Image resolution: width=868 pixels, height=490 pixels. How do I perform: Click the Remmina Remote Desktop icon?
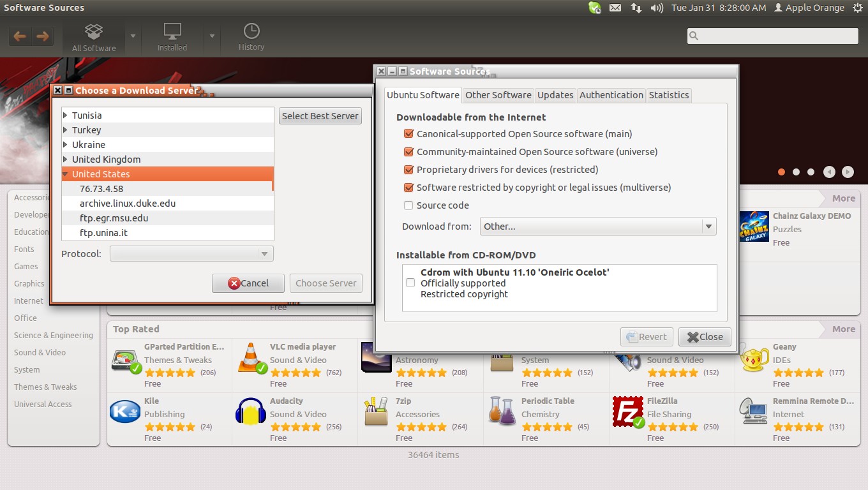click(x=753, y=412)
